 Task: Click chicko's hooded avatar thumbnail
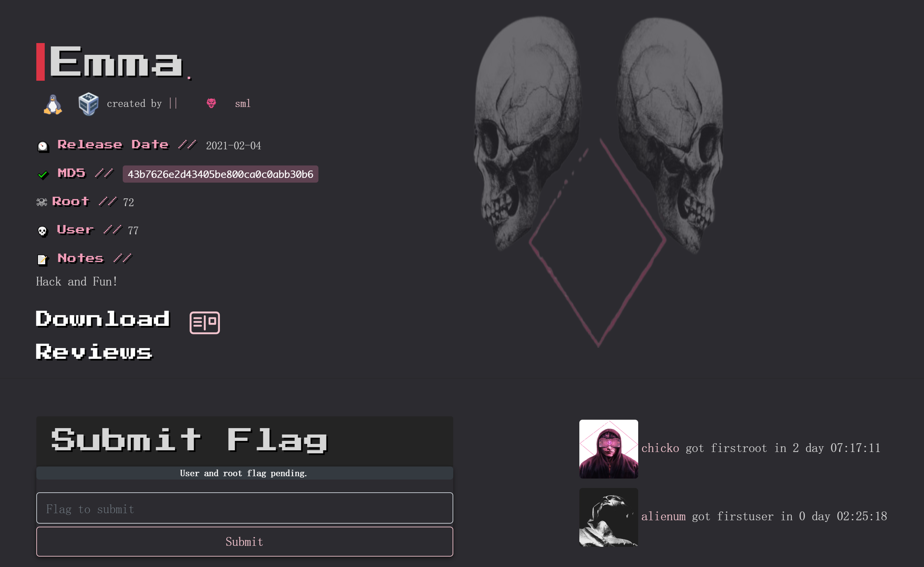coord(609,449)
